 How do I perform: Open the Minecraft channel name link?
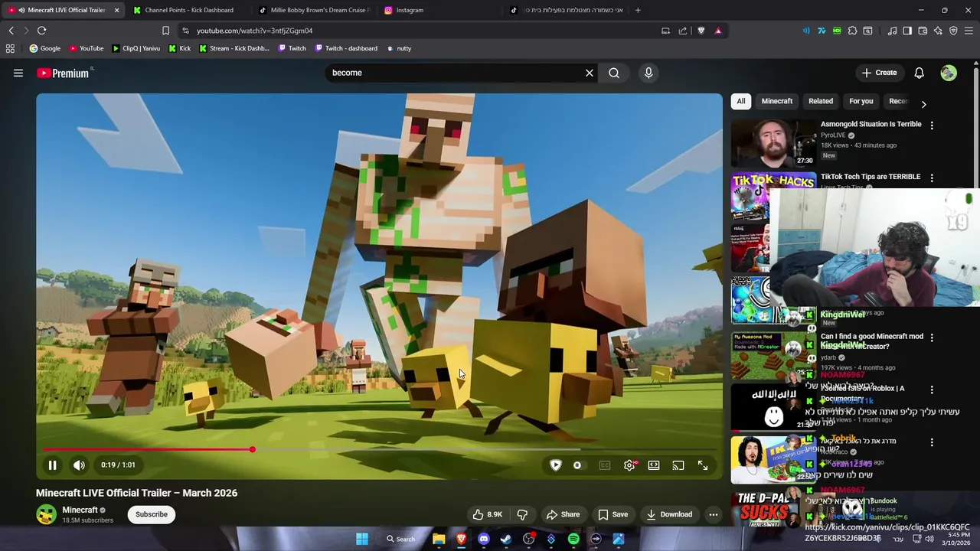(x=80, y=510)
